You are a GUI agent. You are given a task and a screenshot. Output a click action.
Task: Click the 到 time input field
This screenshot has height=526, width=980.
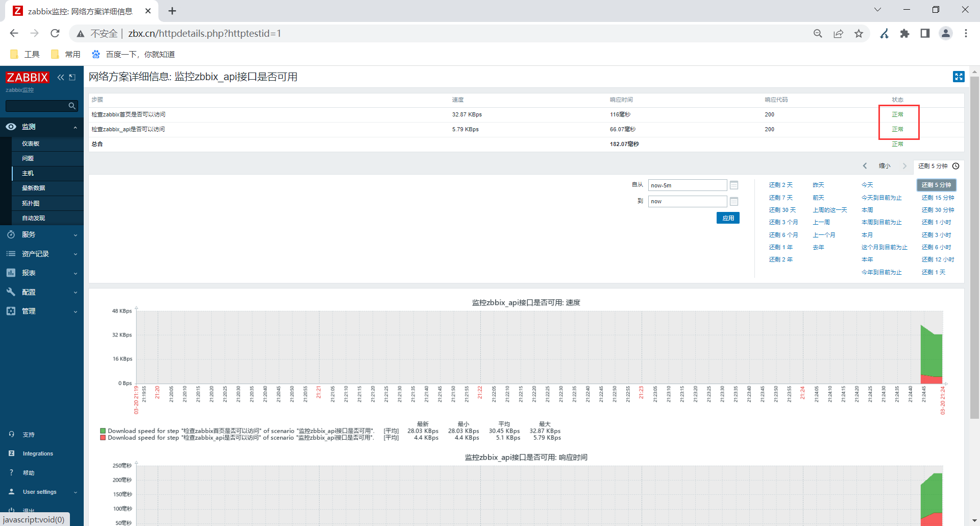(x=687, y=201)
